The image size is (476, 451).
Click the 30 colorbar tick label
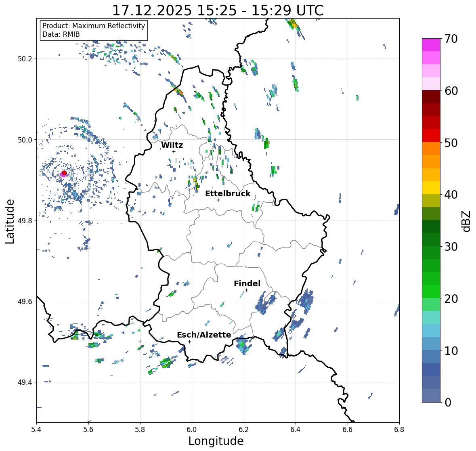tap(451, 247)
